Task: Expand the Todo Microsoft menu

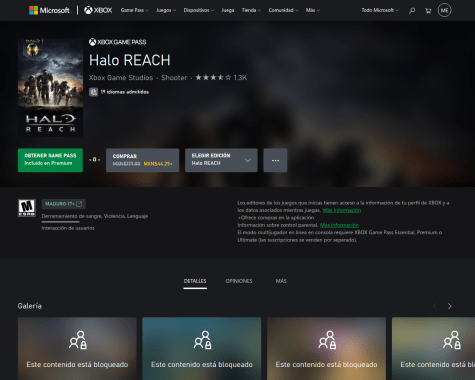Action: click(380, 10)
